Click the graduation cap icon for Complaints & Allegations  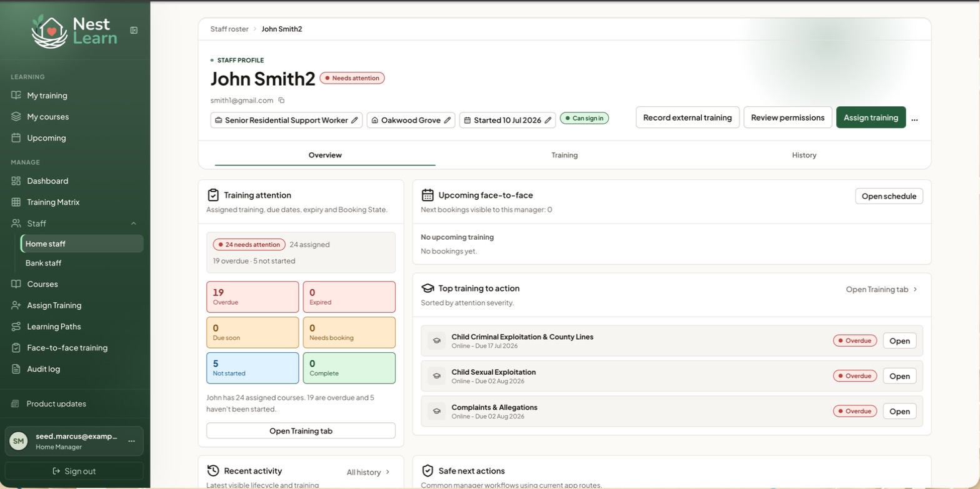click(436, 411)
